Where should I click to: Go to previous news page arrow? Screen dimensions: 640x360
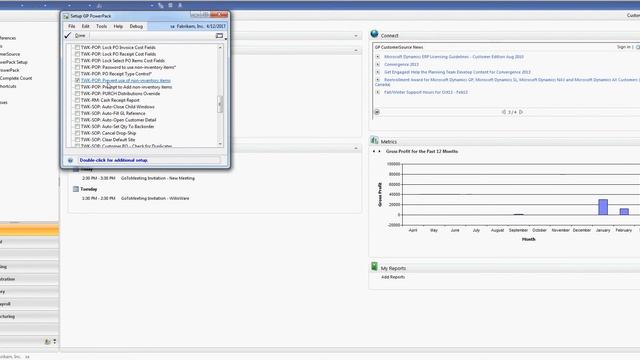[503, 112]
